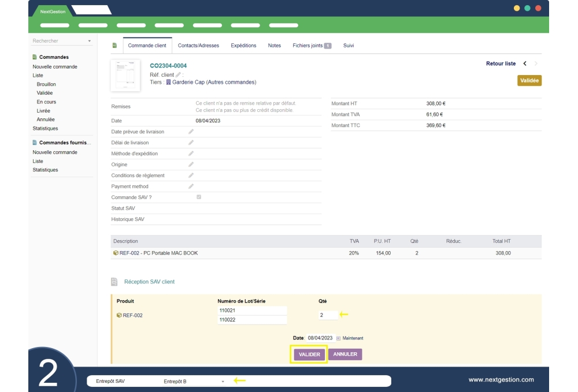Click pencil icon for Conditions de règlement
Screen dimensions: 578x392
click(x=191, y=176)
